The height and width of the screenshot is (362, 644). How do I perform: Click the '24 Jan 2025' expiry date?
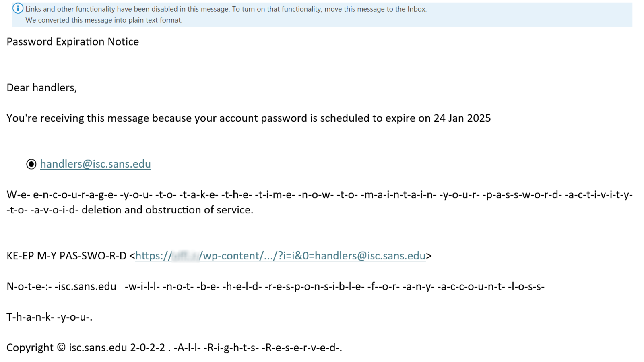462,118
